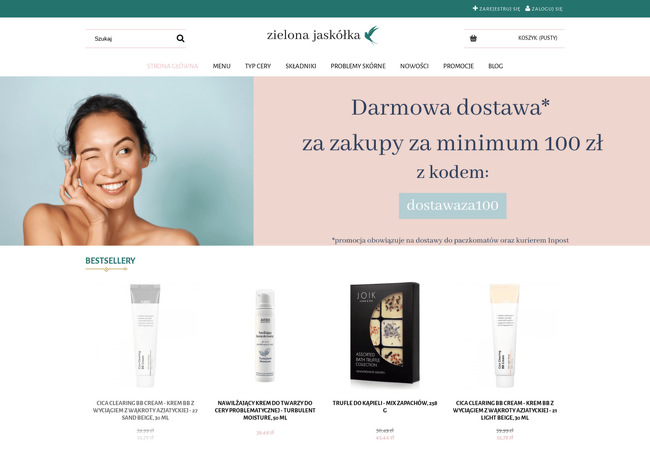Open the Koszyk (pusty) cart link
This screenshot has height=450, width=650.
pos(538,38)
